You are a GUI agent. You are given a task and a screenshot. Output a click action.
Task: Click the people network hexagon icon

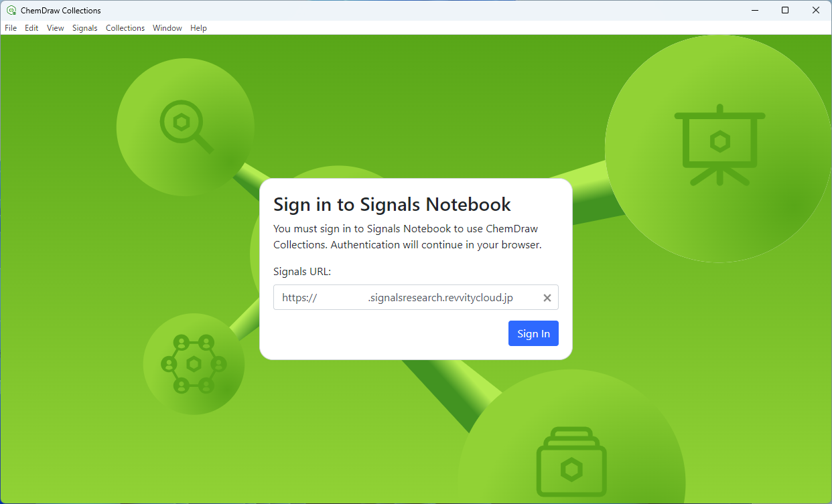click(x=194, y=363)
